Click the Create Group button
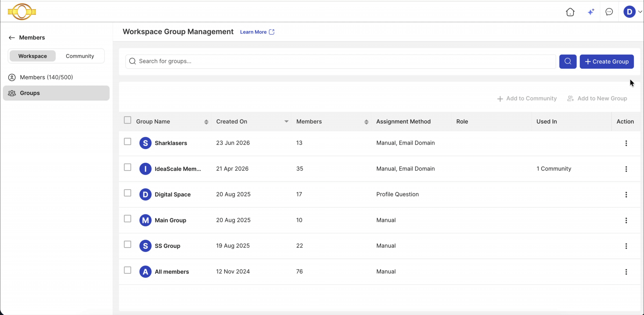644x315 pixels. click(606, 62)
